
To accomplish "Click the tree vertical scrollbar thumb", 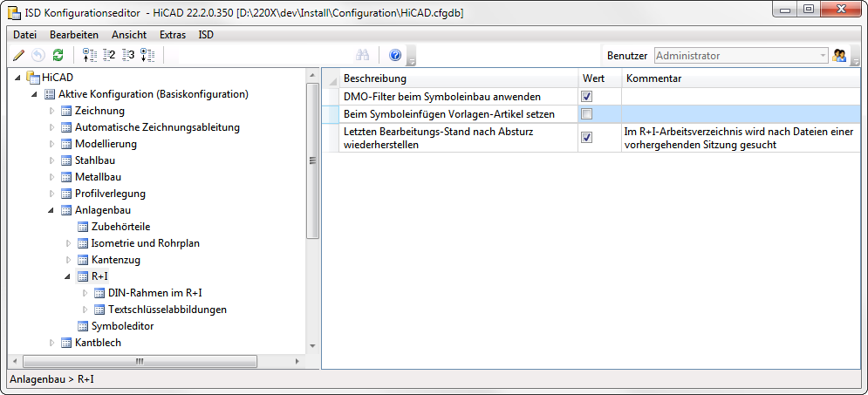I will [312, 160].
